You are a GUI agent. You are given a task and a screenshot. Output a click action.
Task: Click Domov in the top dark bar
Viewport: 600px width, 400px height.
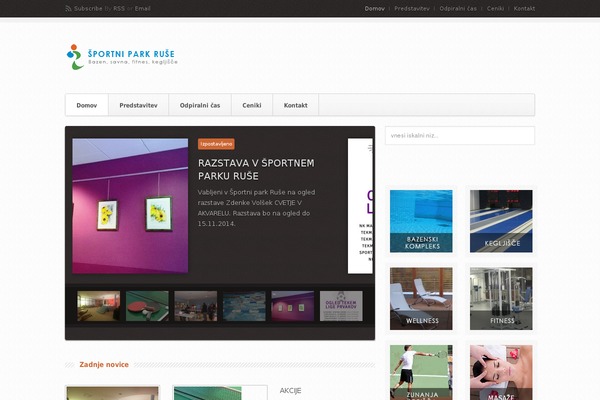tap(375, 8)
